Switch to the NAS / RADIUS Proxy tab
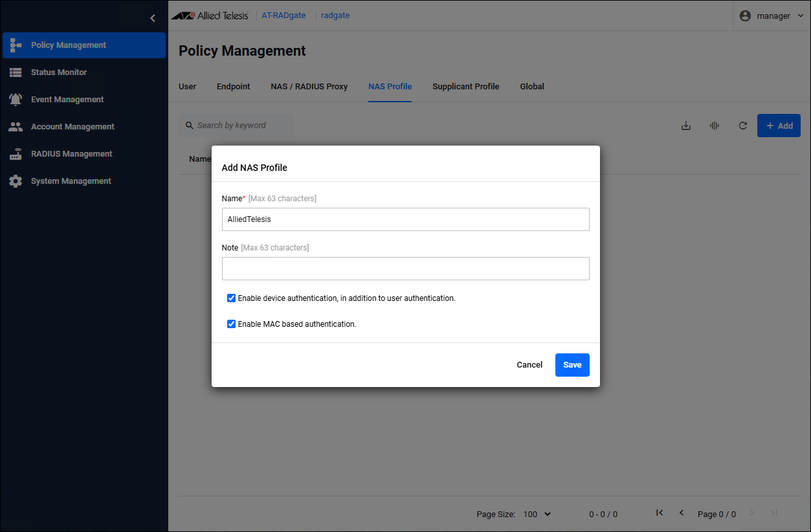The image size is (811, 532). coord(309,87)
